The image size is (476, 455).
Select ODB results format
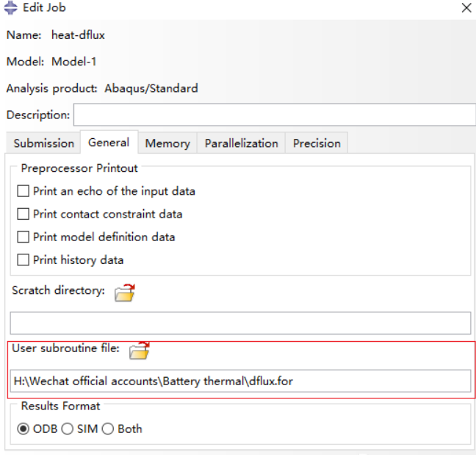(25, 429)
